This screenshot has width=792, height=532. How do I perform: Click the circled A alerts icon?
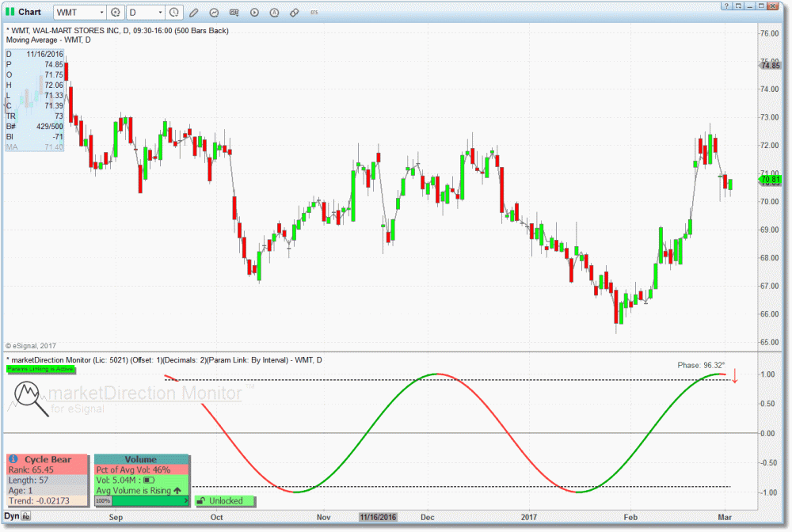coord(274,13)
